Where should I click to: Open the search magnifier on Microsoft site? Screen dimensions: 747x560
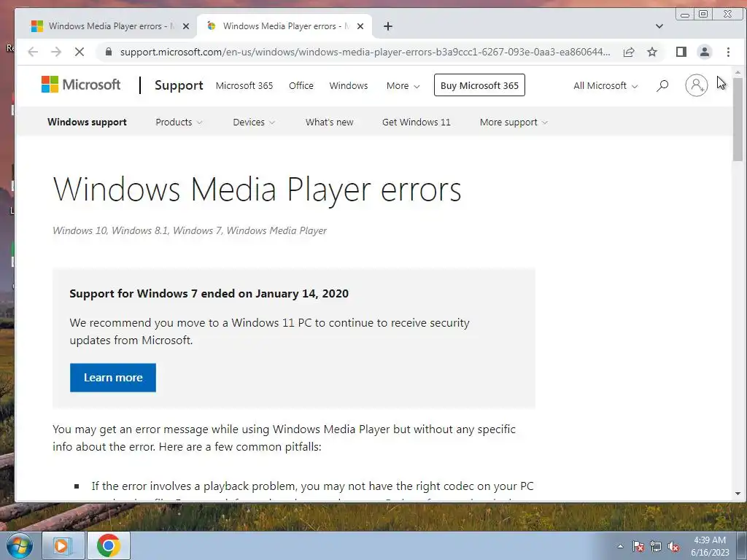click(x=662, y=86)
